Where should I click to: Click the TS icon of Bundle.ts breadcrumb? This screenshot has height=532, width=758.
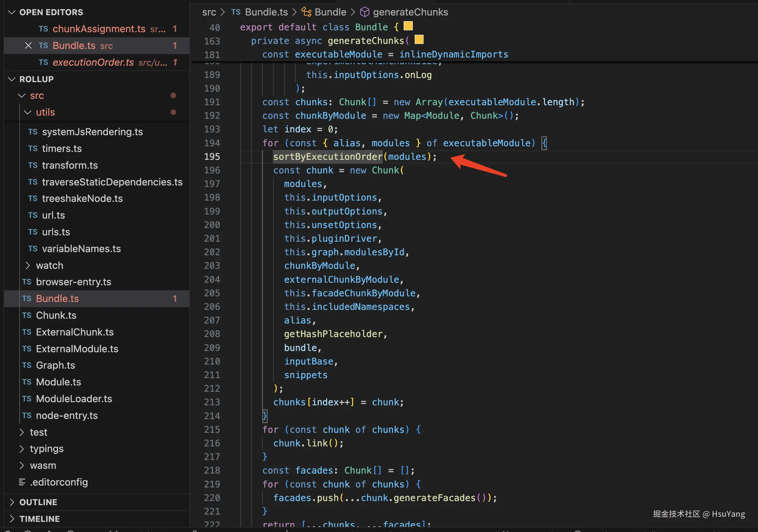tap(236, 12)
